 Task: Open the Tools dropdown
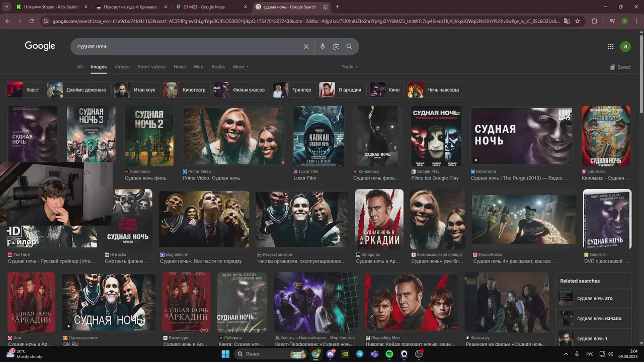pyautogui.click(x=350, y=67)
